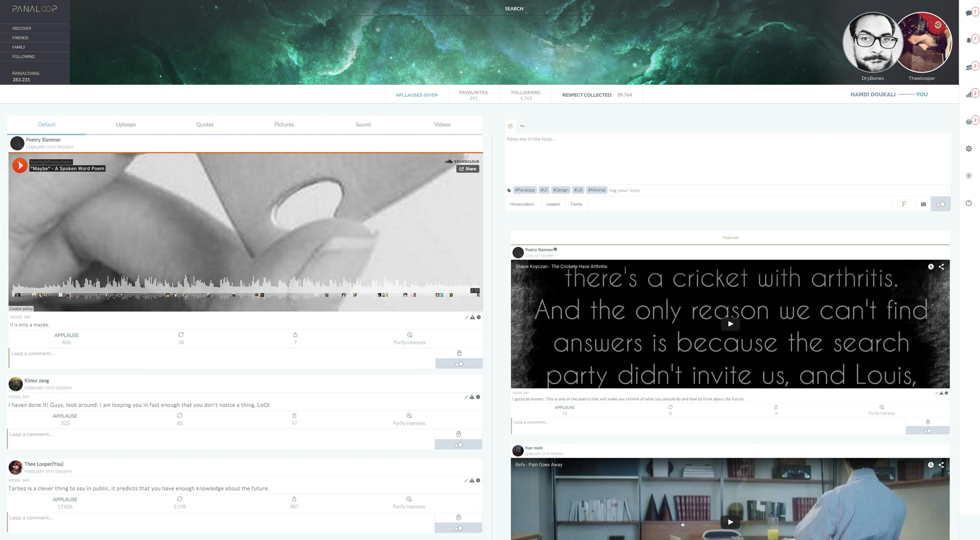
Task: Open the shopping basket icon
Action: (969, 122)
